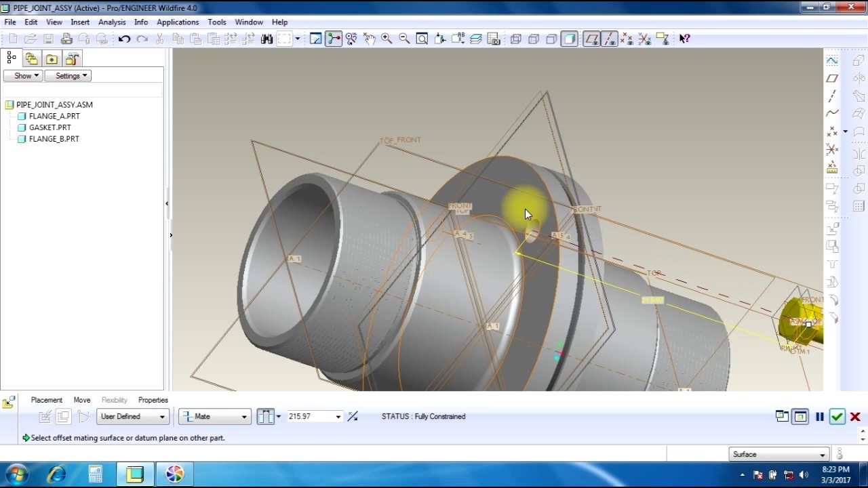Toggle datum planes visibility

(591, 39)
